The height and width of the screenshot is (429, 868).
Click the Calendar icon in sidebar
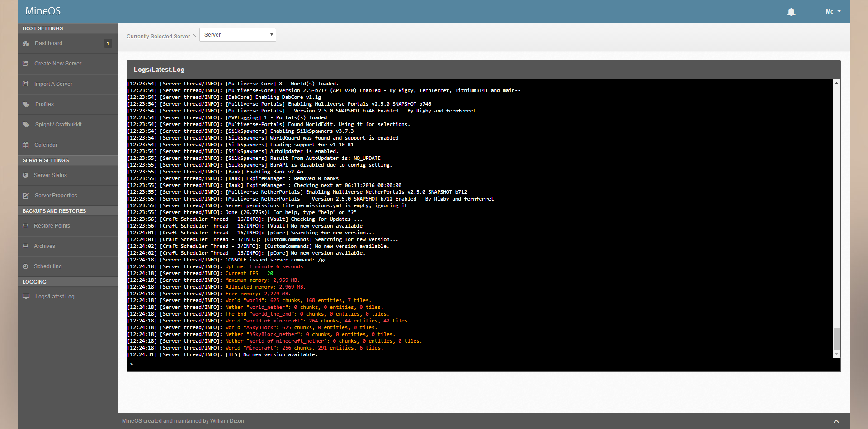pos(26,145)
